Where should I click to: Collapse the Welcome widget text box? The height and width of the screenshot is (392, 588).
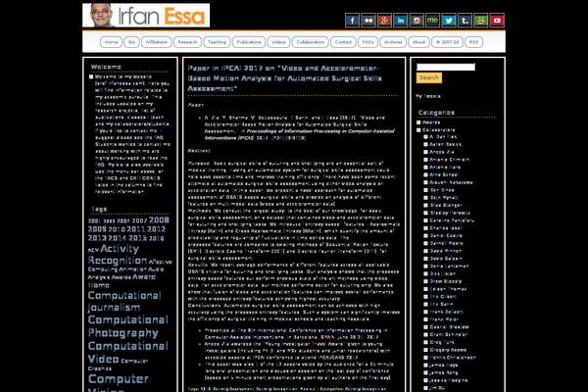pos(91,76)
